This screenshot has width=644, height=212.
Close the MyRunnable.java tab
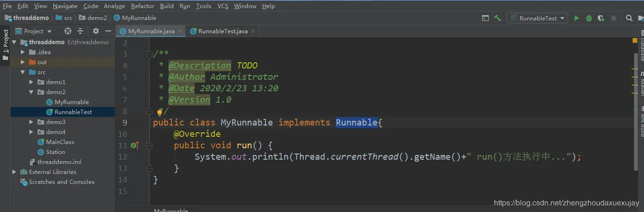pyautogui.click(x=180, y=31)
